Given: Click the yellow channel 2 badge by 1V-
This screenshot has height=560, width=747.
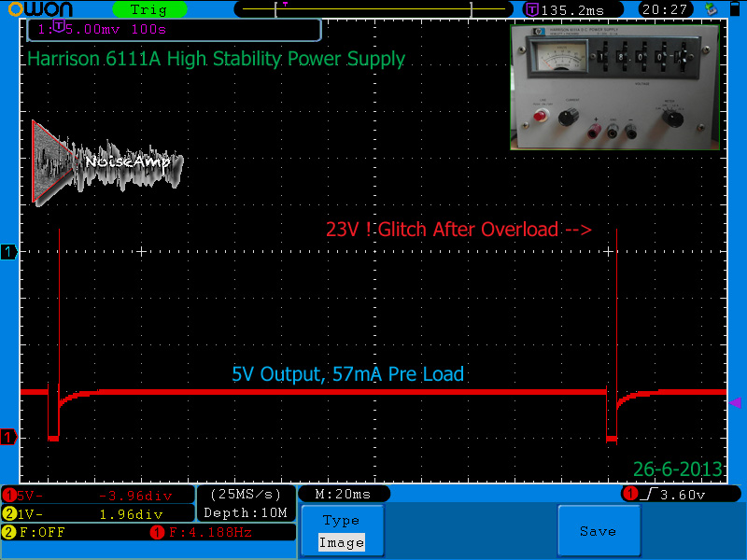Looking at the screenshot, I should (9, 514).
